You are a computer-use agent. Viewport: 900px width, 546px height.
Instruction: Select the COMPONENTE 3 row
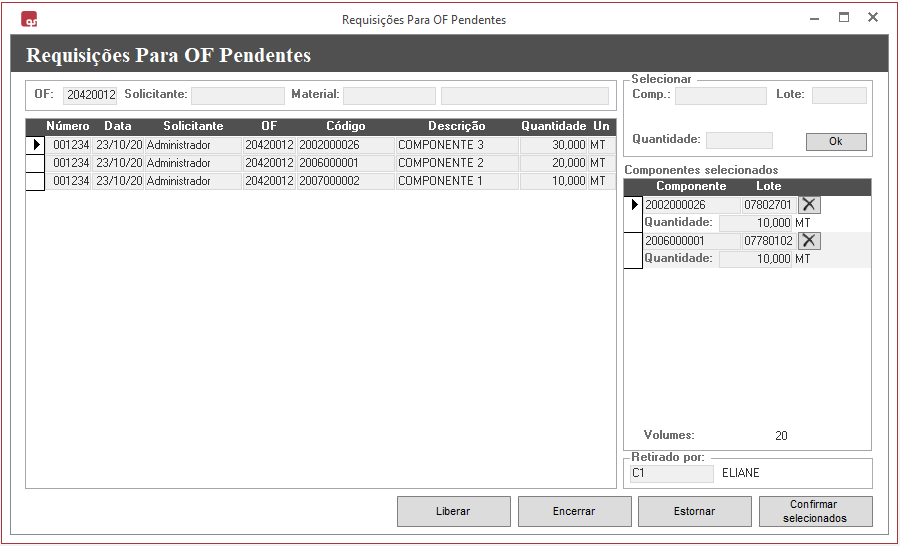[x=455, y=145]
